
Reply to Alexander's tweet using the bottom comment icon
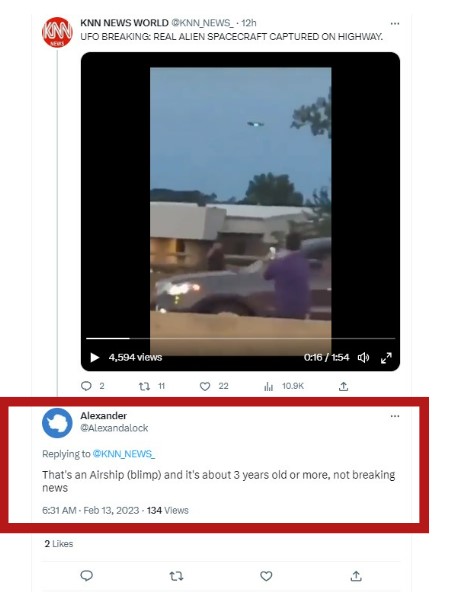point(86,576)
